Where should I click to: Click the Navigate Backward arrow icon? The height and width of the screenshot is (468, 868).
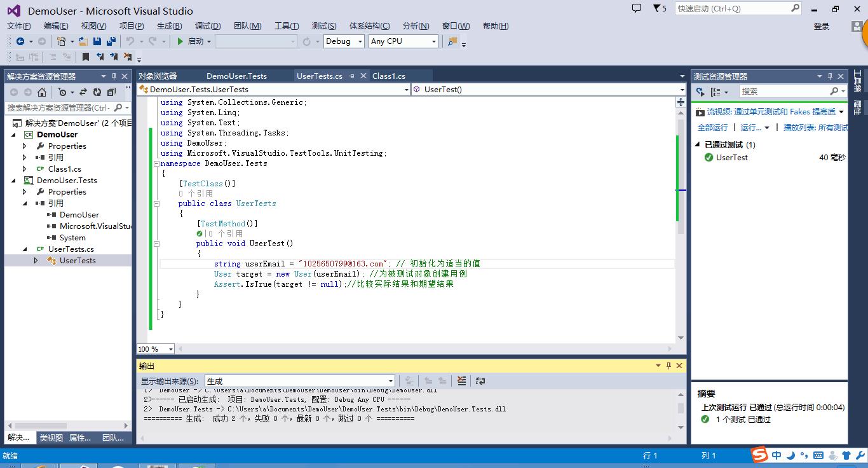20,41
